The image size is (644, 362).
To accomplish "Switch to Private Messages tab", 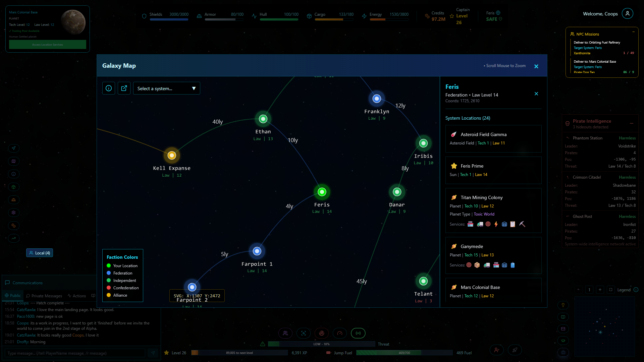I will pos(44,296).
